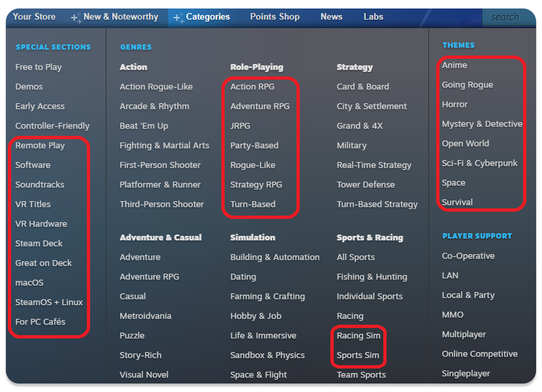Image resolution: width=542 pixels, height=392 pixels.
Task: Open the Labs menu item
Action: pyautogui.click(x=374, y=17)
